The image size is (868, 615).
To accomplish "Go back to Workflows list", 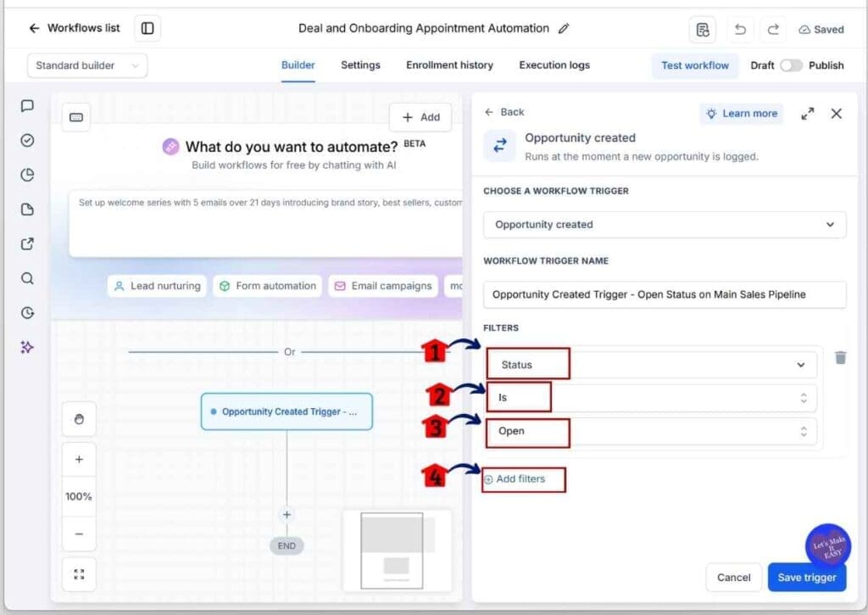I will coord(75,28).
